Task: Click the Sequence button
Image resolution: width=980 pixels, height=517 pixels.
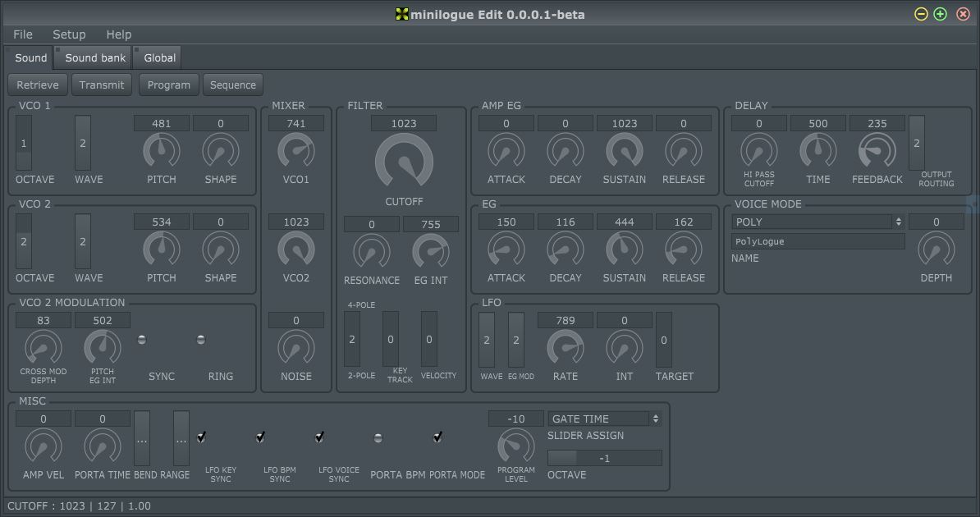Action: [232, 85]
